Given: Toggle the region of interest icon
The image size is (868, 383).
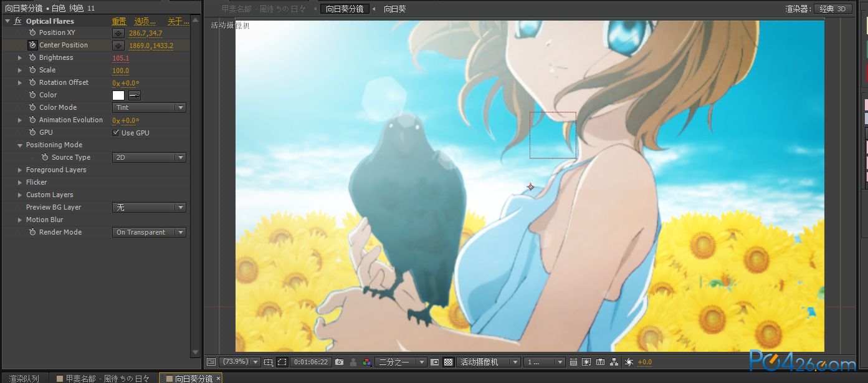Looking at the screenshot, I should click(x=435, y=362).
